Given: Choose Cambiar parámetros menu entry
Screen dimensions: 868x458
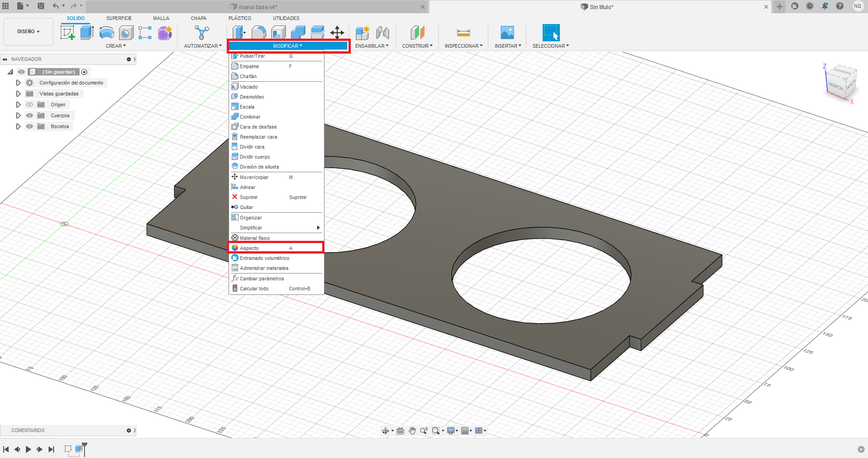Looking at the screenshot, I should point(276,279).
